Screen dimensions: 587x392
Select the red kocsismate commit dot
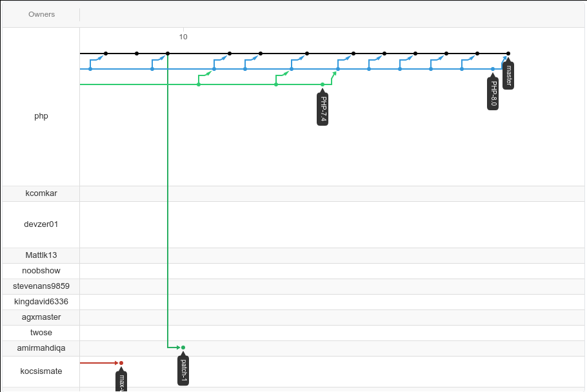click(121, 363)
